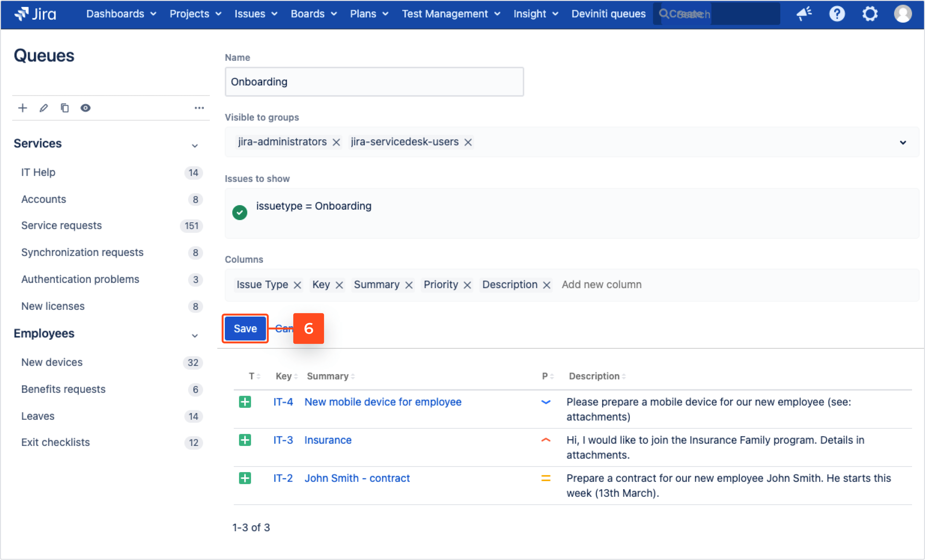
Task: Collapse the Services section
Action: 194,146
